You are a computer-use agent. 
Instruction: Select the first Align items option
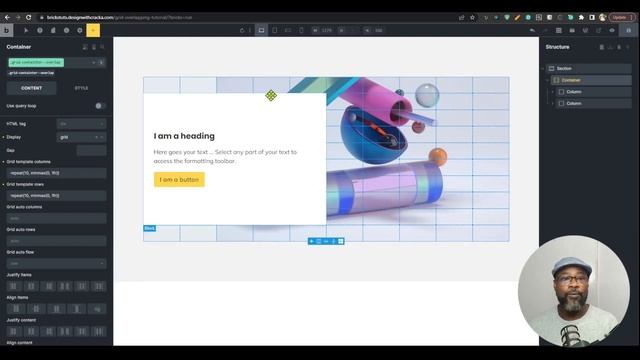[16, 309]
